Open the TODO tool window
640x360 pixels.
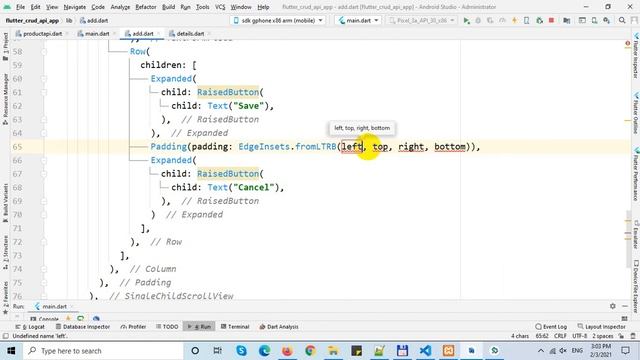pos(167,327)
